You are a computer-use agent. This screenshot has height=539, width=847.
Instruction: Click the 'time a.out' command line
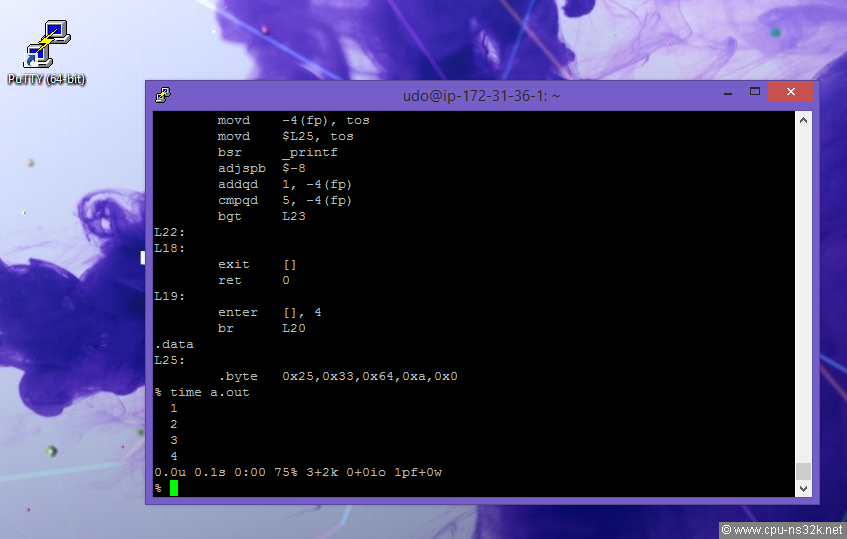pos(202,392)
